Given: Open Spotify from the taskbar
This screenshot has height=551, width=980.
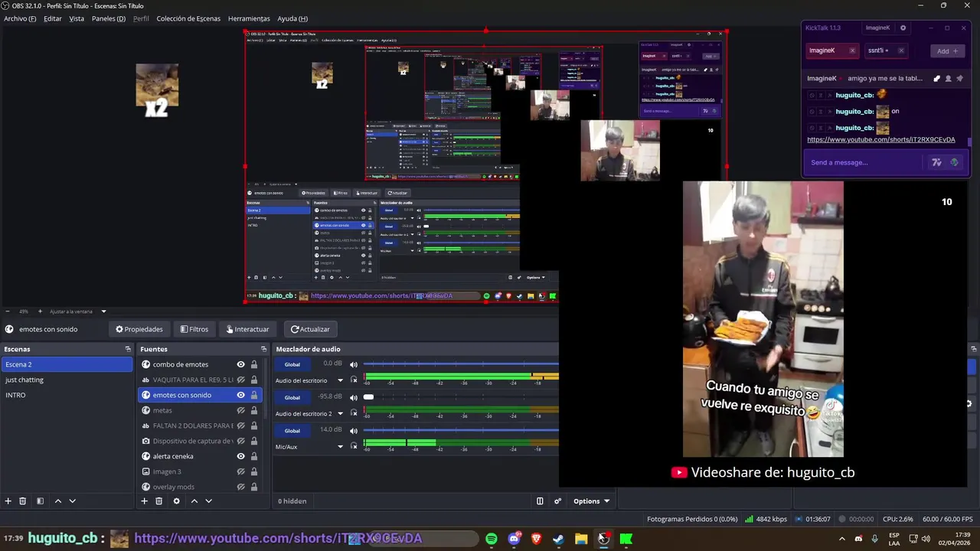Looking at the screenshot, I should pos(491,539).
